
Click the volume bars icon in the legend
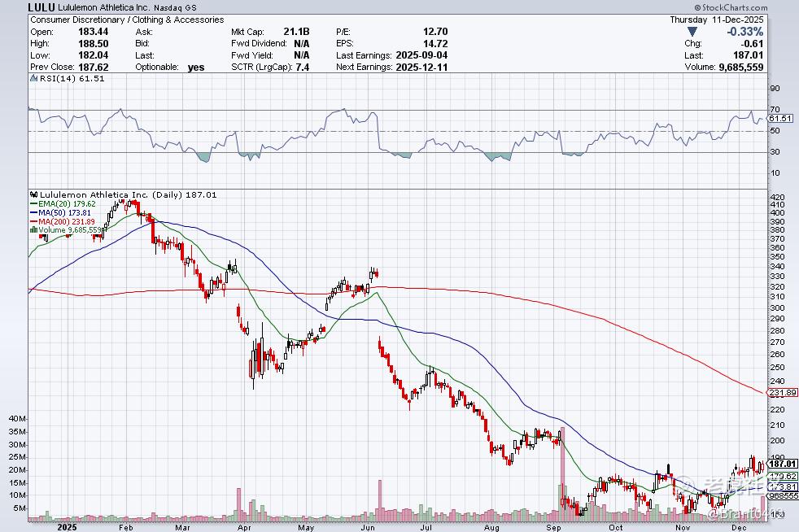click(x=34, y=230)
